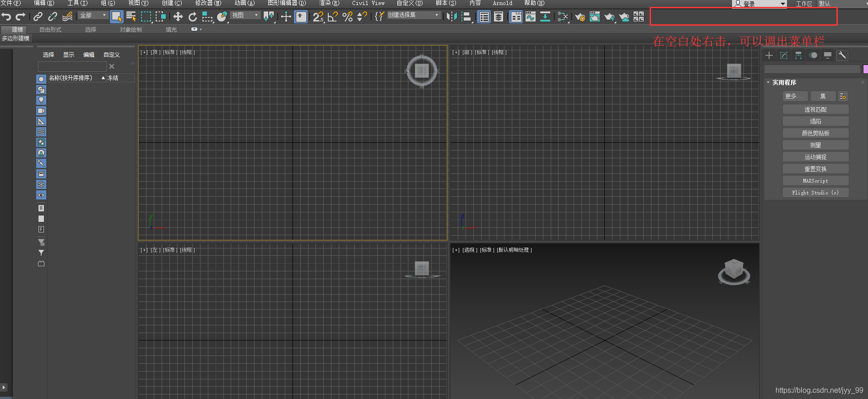868x399 pixels.
Task: Click the 更多... utilities button
Action: (x=795, y=96)
